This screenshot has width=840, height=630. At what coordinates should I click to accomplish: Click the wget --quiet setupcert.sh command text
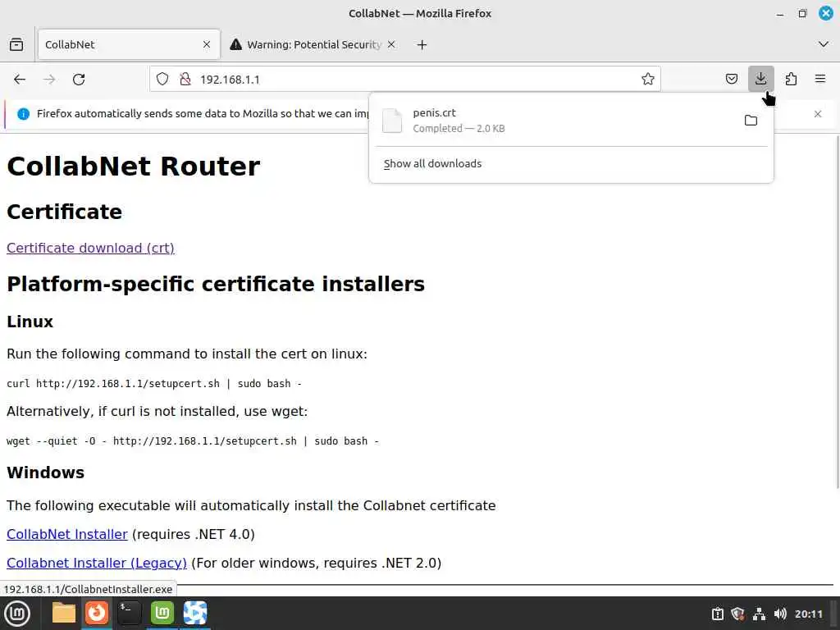193,441
